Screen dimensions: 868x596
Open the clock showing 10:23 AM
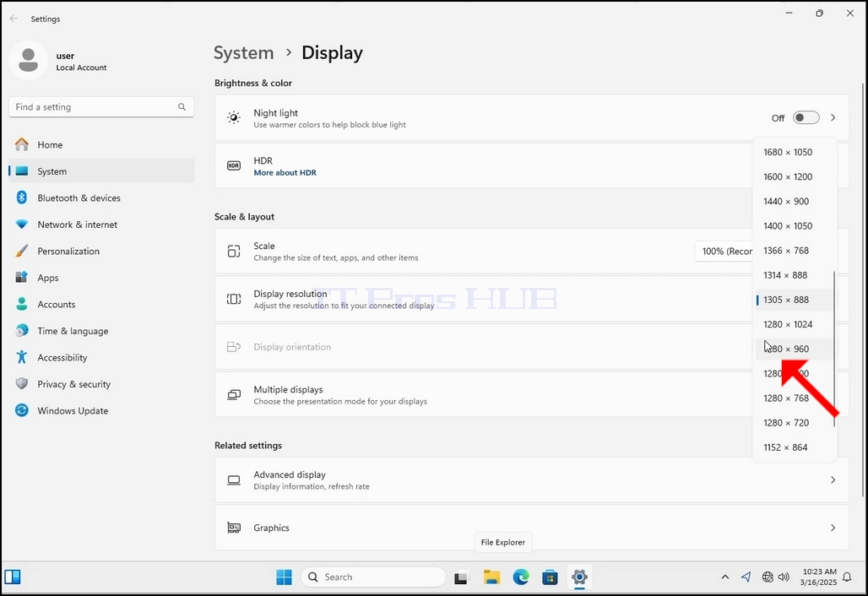(819, 577)
